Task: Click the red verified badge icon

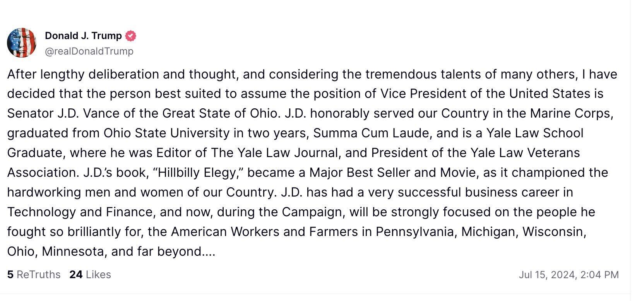Action: click(131, 36)
